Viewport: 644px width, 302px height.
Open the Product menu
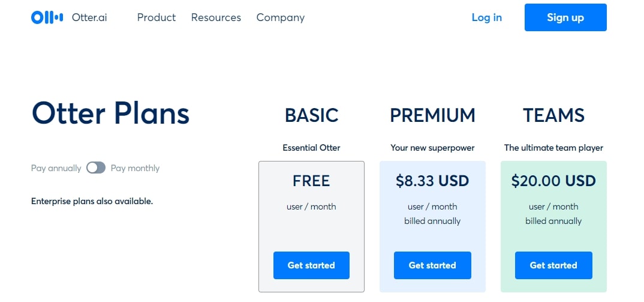point(157,17)
